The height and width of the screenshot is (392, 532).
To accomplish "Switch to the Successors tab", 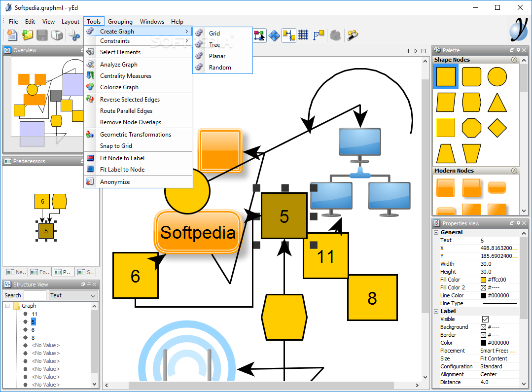I will click(x=86, y=272).
